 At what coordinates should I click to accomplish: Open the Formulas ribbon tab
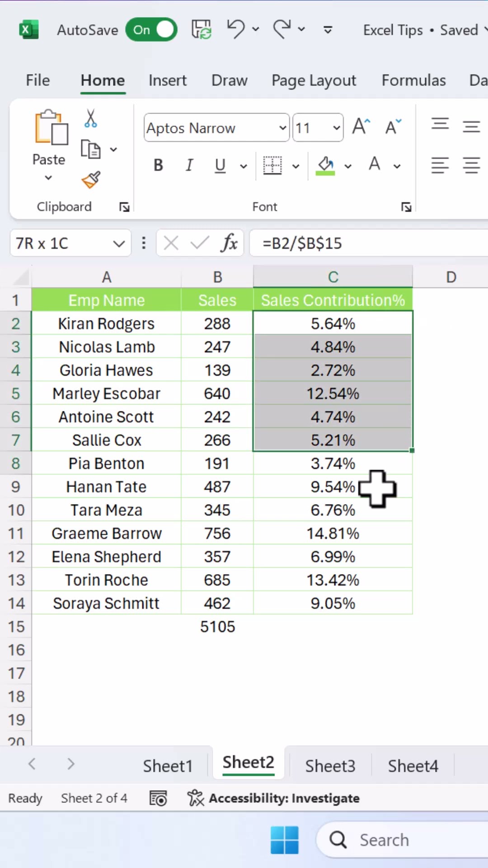413,80
